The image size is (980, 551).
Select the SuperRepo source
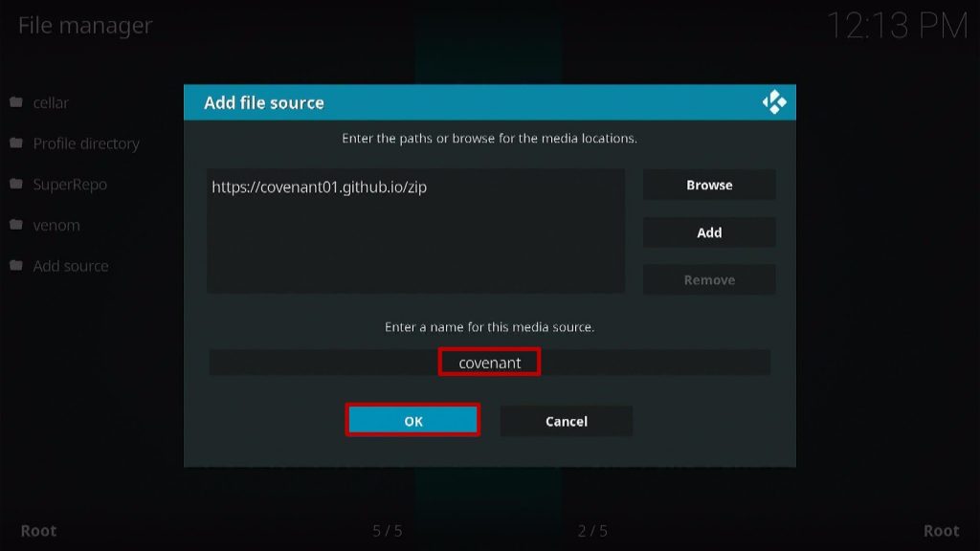(70, 185)
